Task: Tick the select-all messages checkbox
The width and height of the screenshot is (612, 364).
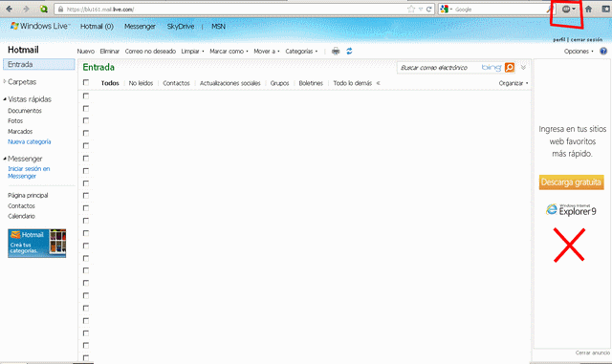Action: [x=86, y=82]
